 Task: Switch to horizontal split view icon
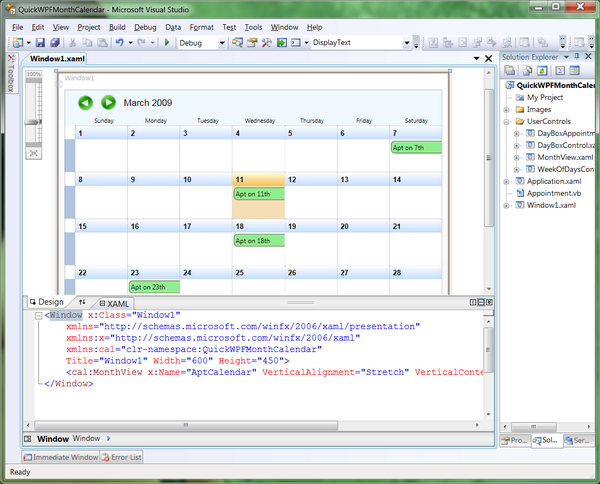pos(481,302)
